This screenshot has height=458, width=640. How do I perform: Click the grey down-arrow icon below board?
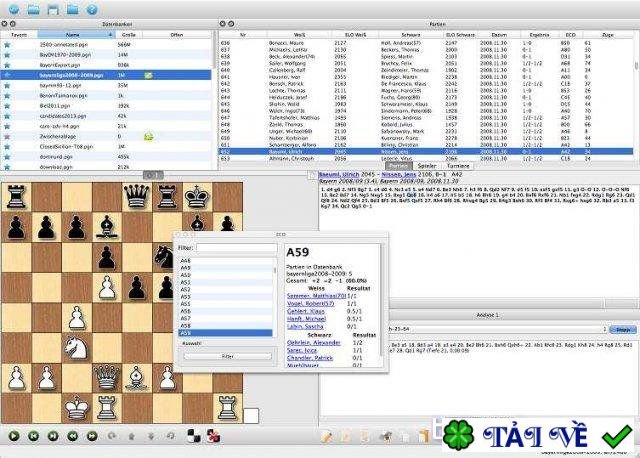pyautogui.click(x=151, y=436)
